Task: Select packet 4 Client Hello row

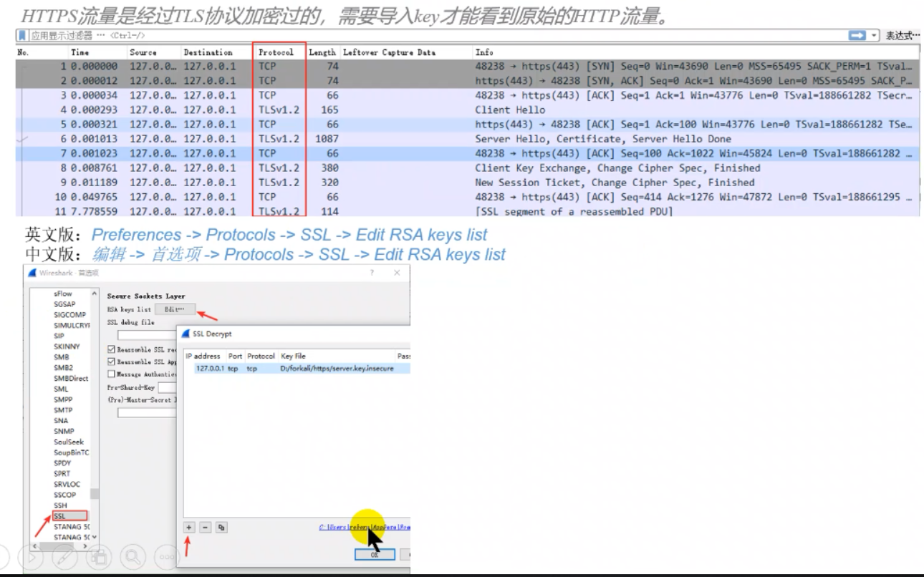Action: tap(468, 110)
